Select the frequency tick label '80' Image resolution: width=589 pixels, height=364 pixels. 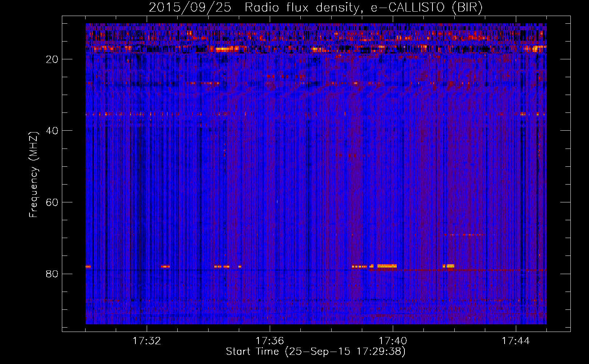point(52,274)
